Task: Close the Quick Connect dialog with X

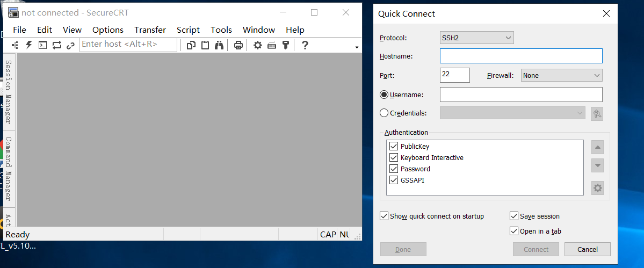Action: pos(606,13)
